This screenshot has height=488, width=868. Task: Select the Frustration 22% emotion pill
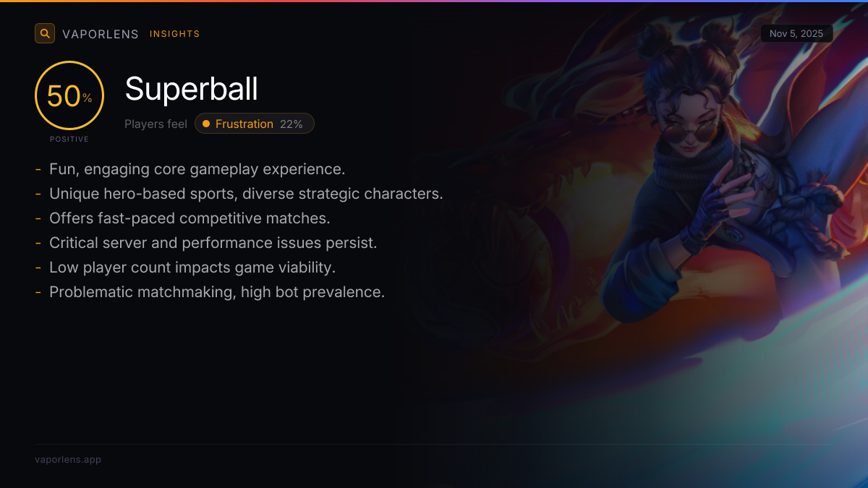[x=255, y=124]
